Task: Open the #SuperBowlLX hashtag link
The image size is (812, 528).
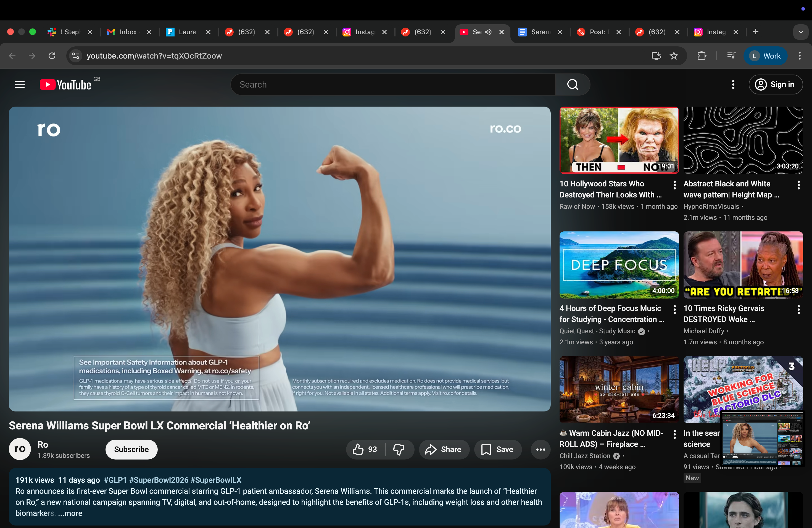Action: pyautogui.click(x=216, y=480)
